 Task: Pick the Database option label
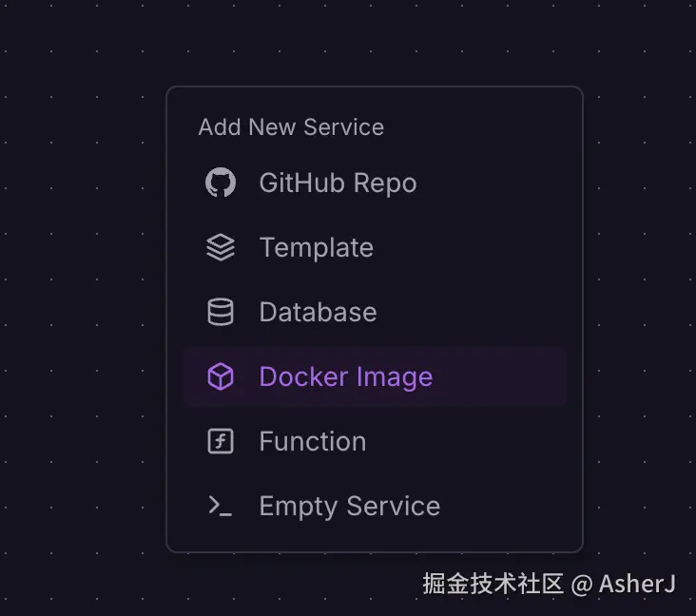click(318, 312)
